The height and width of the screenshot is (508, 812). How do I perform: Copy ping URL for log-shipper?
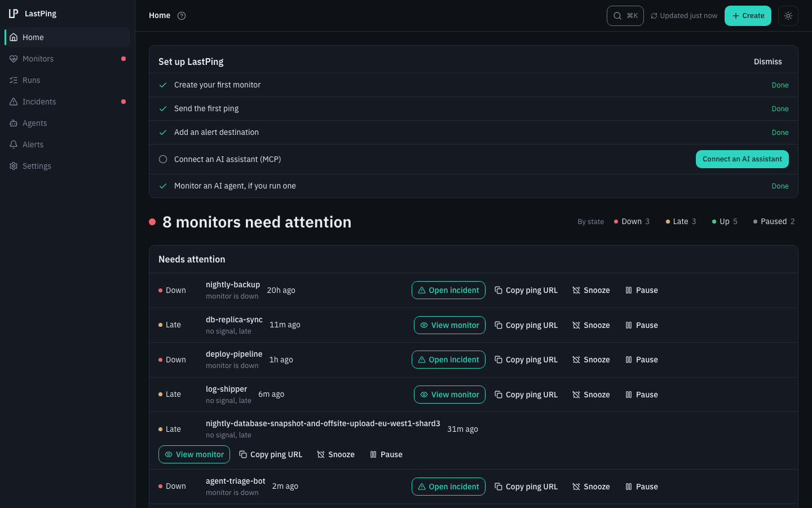click(526, 395)
